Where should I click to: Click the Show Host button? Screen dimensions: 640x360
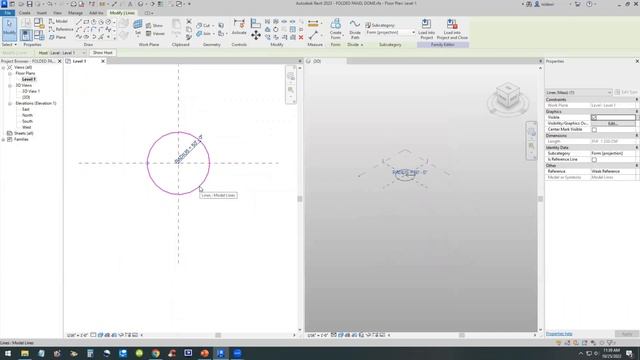pyautogui.click(x=102, y=53)
